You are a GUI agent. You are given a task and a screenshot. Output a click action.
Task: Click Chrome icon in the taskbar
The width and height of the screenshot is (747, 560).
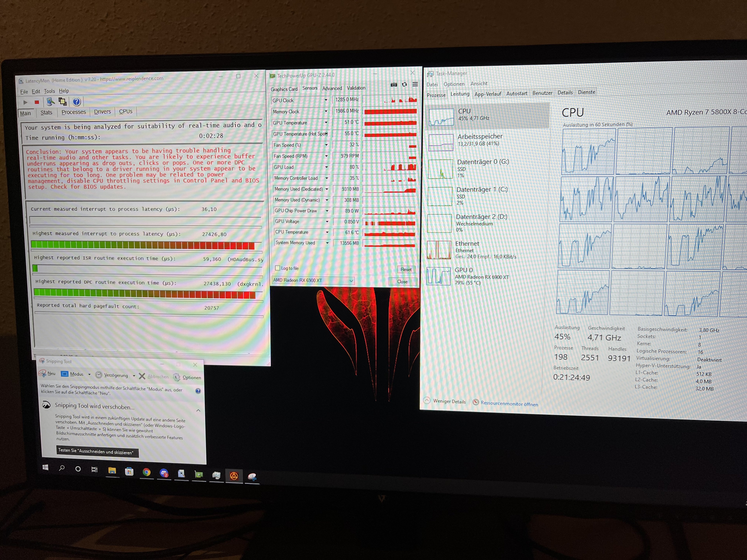pos(146,472)
